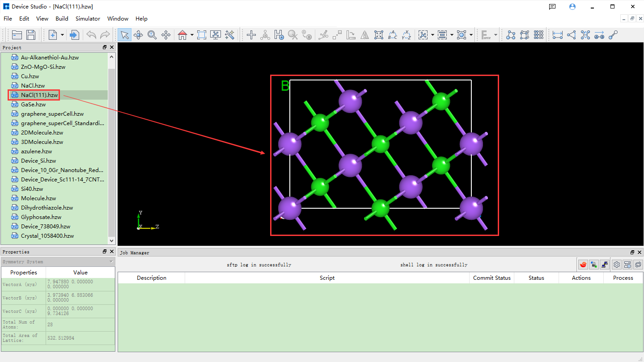Float the Job Manager panel
Screen dimensions: 644x362
(632, 253)
